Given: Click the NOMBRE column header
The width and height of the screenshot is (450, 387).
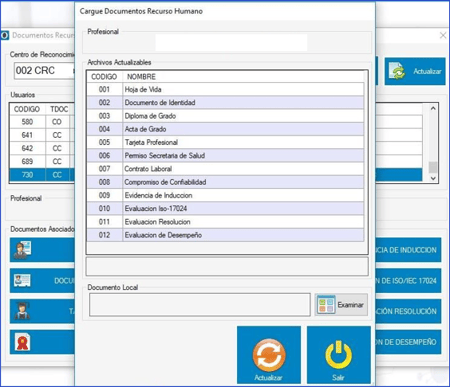Looking at the screenshot, I should [243, 77].
